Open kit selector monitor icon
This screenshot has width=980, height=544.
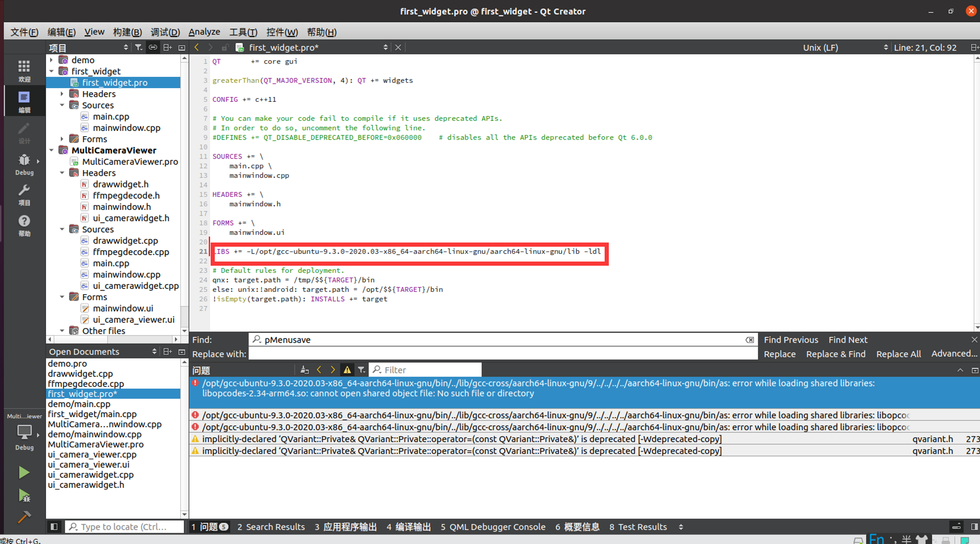click(x=24, y=433)
